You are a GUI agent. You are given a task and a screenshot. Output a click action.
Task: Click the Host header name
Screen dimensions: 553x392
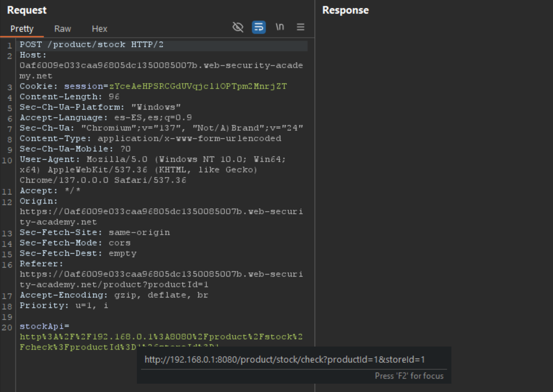(32, 55)
